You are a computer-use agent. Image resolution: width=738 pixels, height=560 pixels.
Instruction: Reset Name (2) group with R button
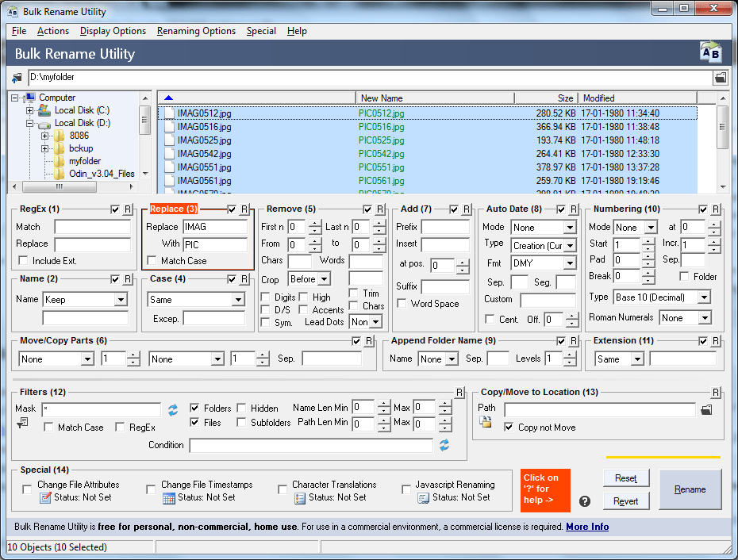[128, 279]
